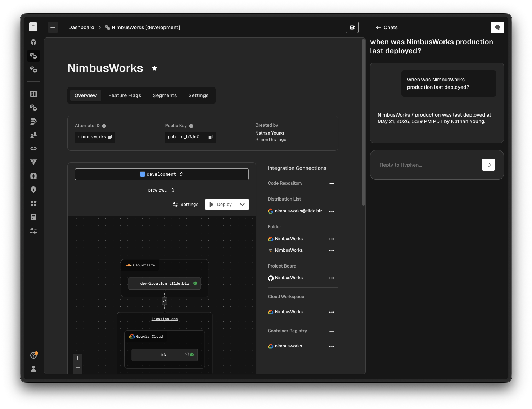Click the Cloudflare node label
Image resolution: width=532 pixels, height=409 pixels.
[x=141, y=265]
